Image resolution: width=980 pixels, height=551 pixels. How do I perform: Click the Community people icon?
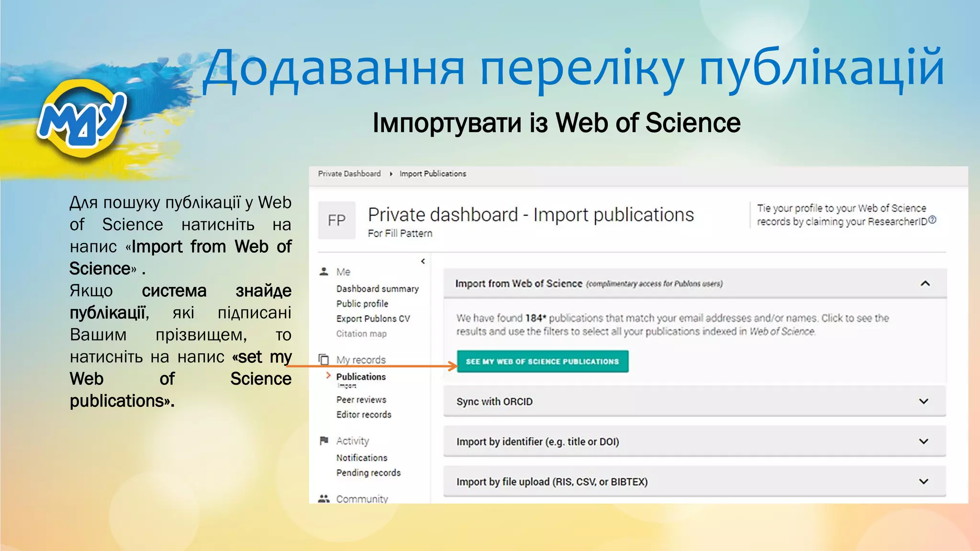(324, 498)
